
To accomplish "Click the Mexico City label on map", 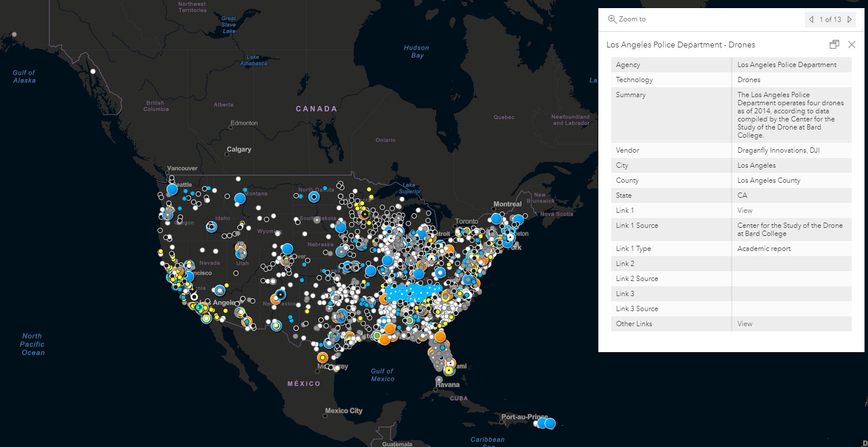I will [x=344, y=411].
